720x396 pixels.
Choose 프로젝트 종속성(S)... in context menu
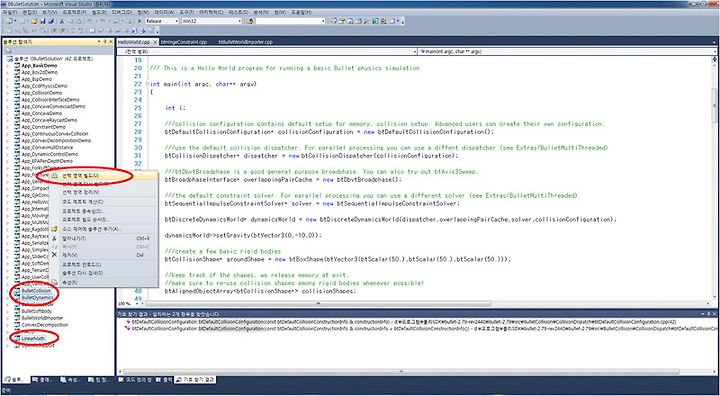(83, 211)
